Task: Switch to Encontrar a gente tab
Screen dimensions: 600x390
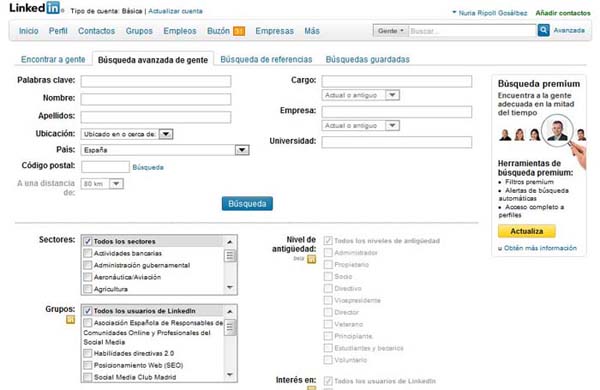Action: click(x=53, y=59)
